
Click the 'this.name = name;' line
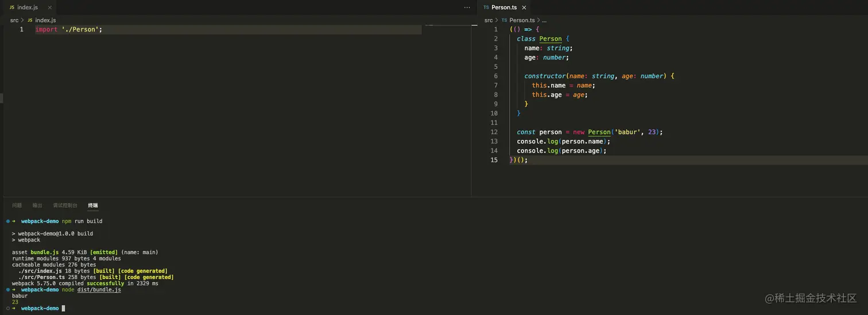point(563,85)
